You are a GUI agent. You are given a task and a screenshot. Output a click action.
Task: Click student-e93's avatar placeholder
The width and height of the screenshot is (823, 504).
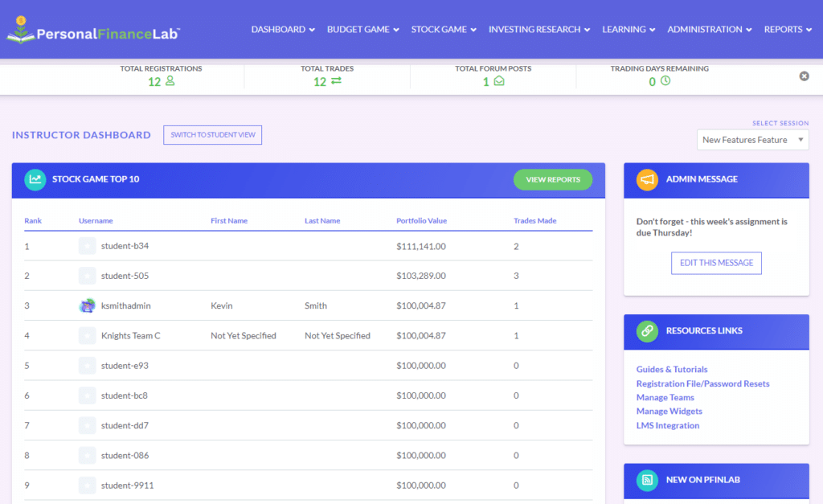pos(87,366)
